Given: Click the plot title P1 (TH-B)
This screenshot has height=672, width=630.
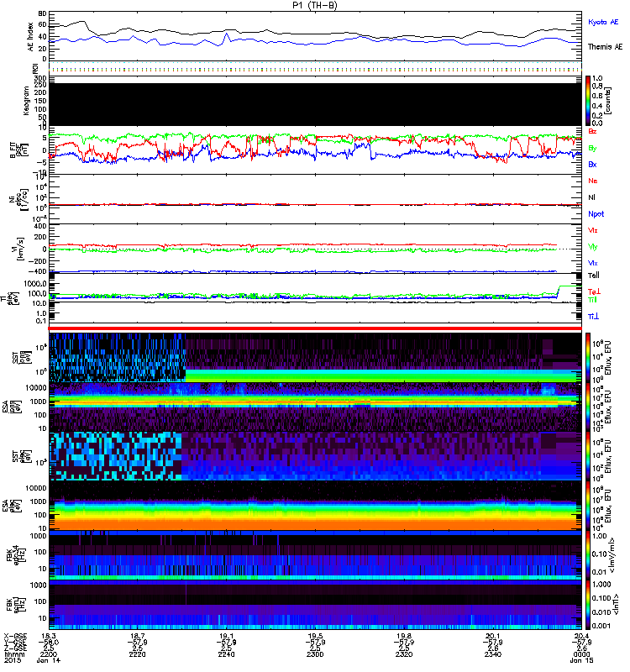Looking at the screenshot, I should tap(314, 5).
